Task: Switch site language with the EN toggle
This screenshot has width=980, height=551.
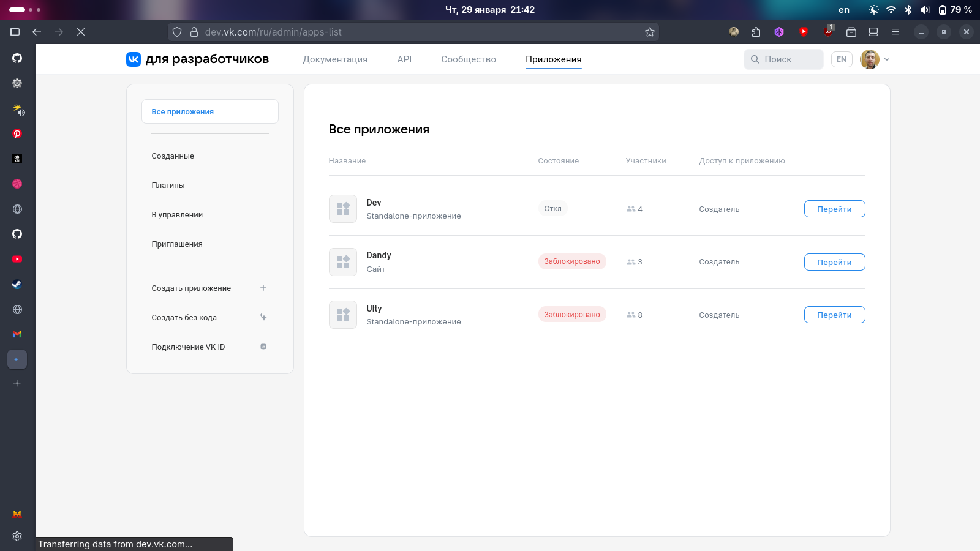Action: [x=842, y=59]
